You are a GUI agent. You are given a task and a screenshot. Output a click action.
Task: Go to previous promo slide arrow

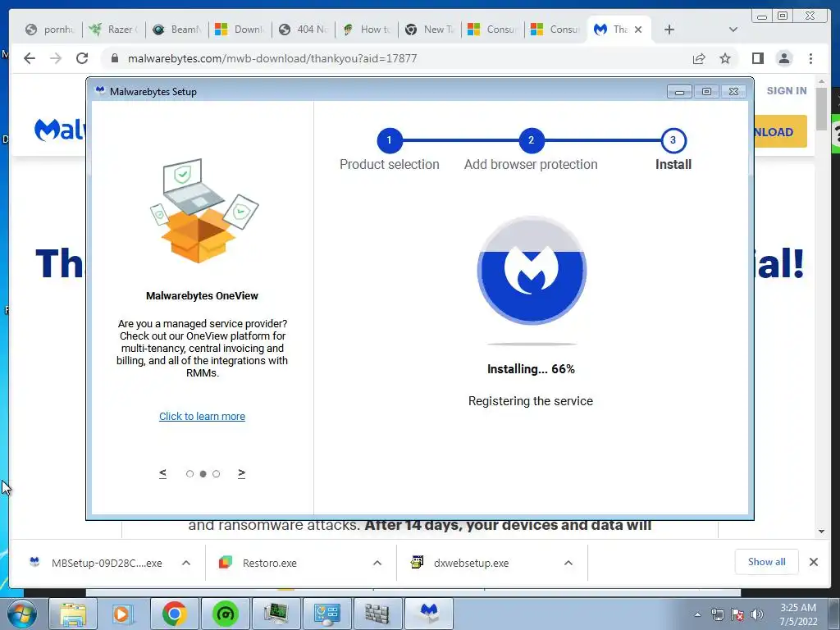pos(163,473)
